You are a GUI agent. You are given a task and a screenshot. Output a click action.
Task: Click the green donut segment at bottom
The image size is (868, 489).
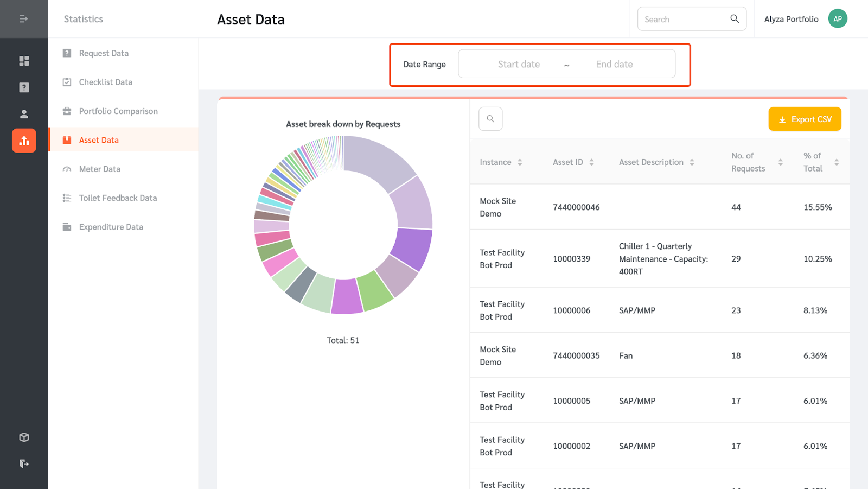click(374, 292)
